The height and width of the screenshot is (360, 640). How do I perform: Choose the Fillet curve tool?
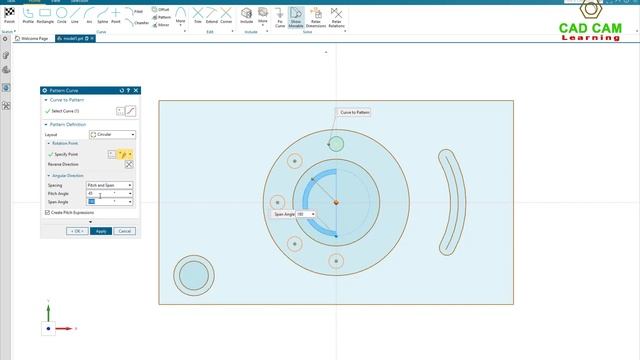[134, 11]
